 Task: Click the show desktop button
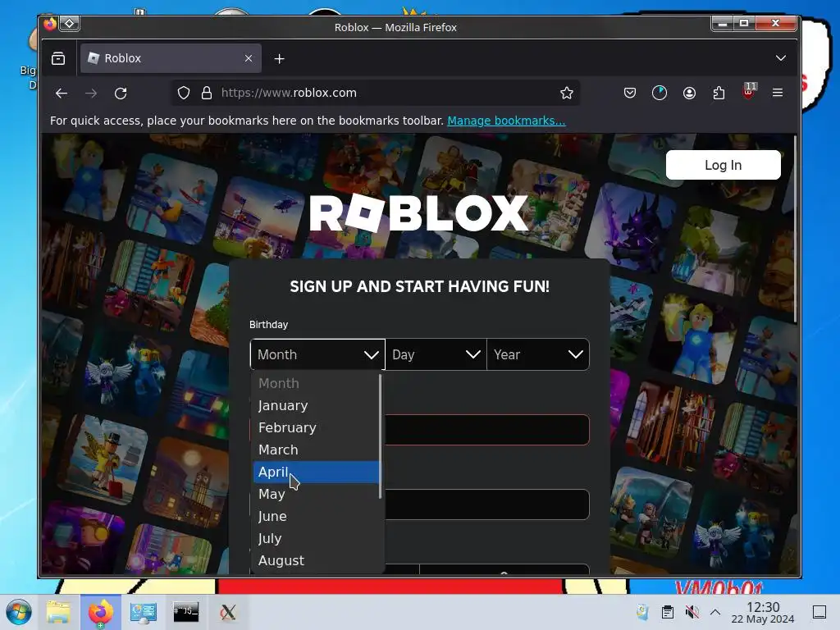point(819,612)
